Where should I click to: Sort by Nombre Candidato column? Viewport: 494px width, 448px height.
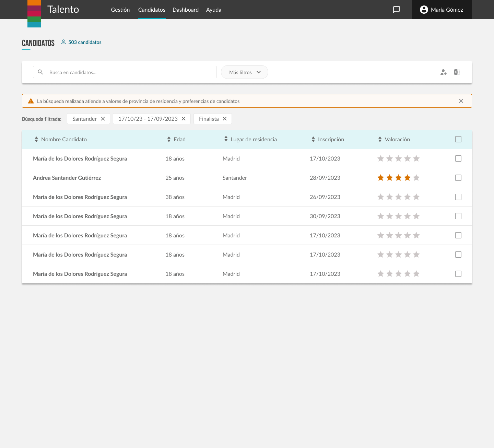60,139
